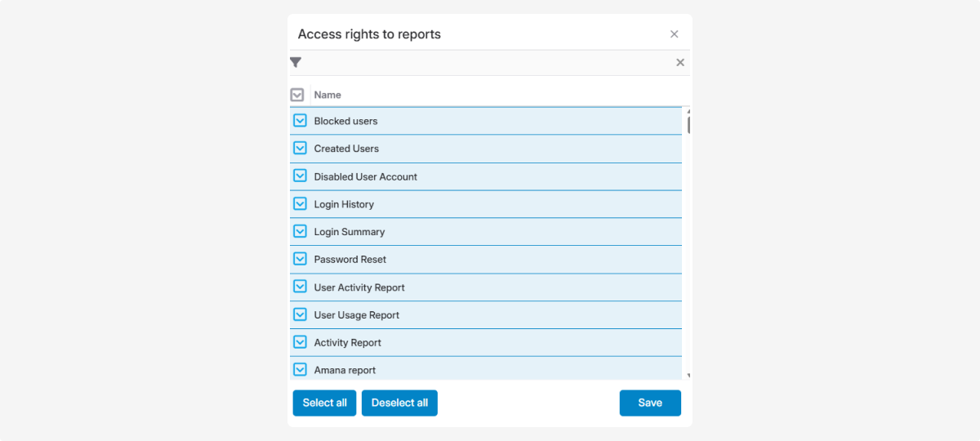Click the filter funnel icon
Viewport: 980px width, 441px height.
click(x=296, y=63)
